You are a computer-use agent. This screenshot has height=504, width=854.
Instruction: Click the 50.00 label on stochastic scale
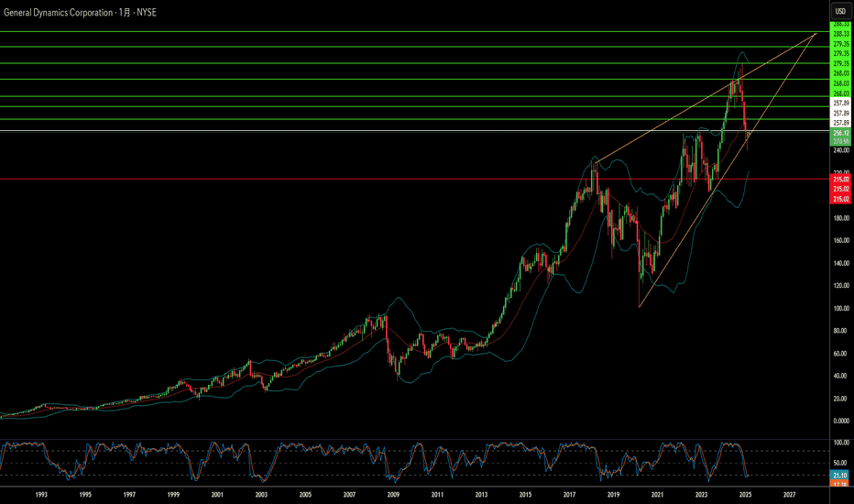coord(841,463)
